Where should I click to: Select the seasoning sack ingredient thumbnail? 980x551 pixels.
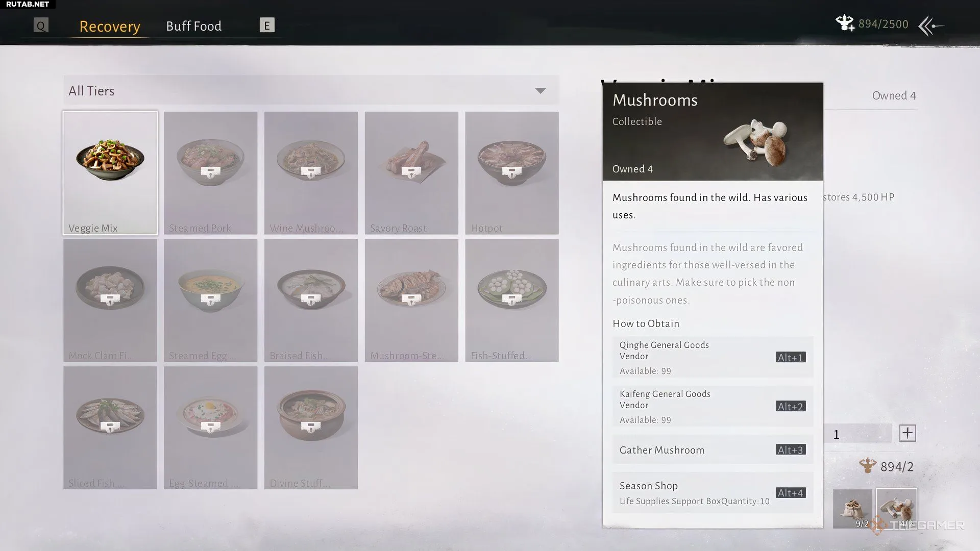[x=852, y=508]
